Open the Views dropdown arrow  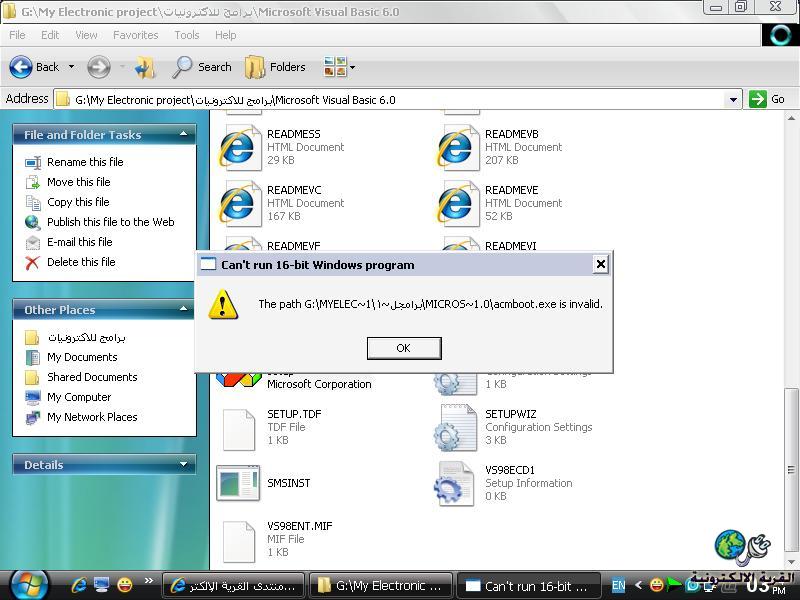pyautogui.click(x=352, y=67)
